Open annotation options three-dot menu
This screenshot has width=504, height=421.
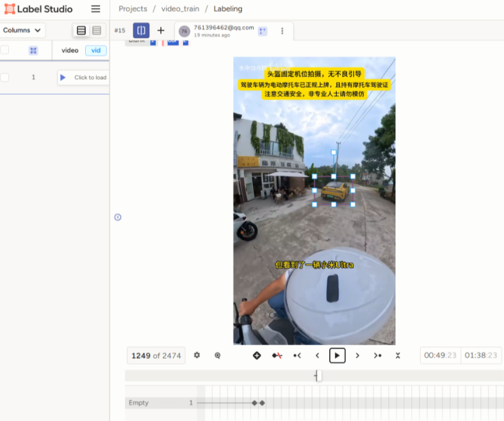(282, 31)
